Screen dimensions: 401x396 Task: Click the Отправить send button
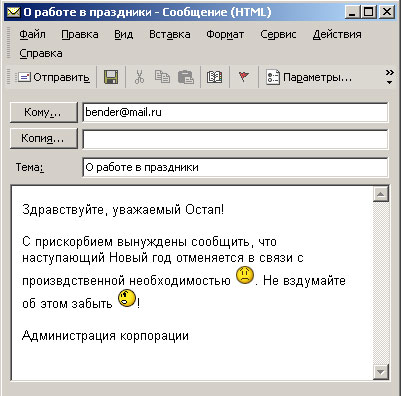pos(54,78)
